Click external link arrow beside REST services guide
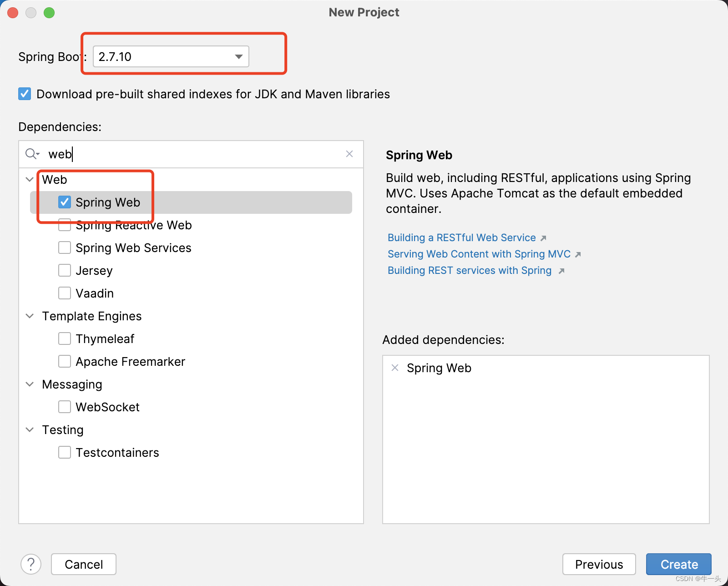 coord(561,271)
